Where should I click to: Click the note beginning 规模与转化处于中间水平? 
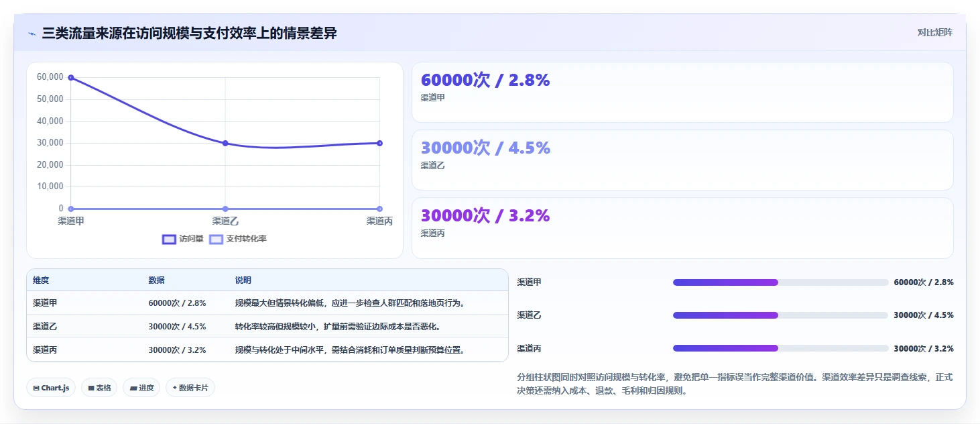click(x=350, y=350)
